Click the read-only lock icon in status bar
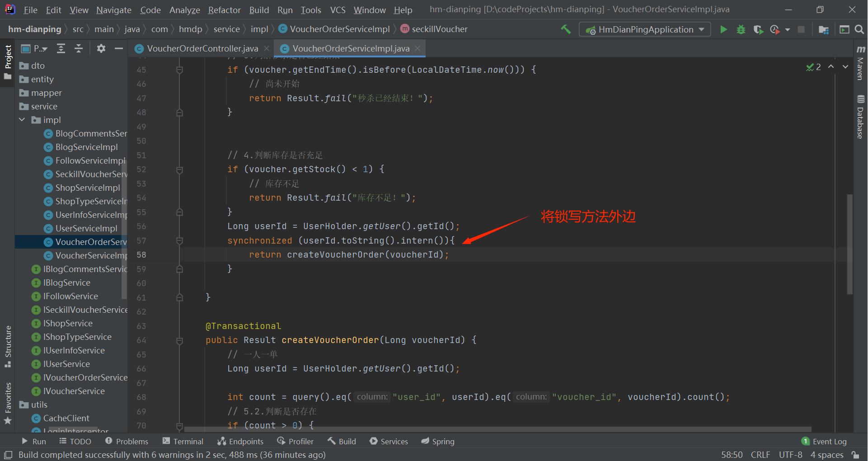The width and height of the screenshot is (868, 461). (855, 455)
